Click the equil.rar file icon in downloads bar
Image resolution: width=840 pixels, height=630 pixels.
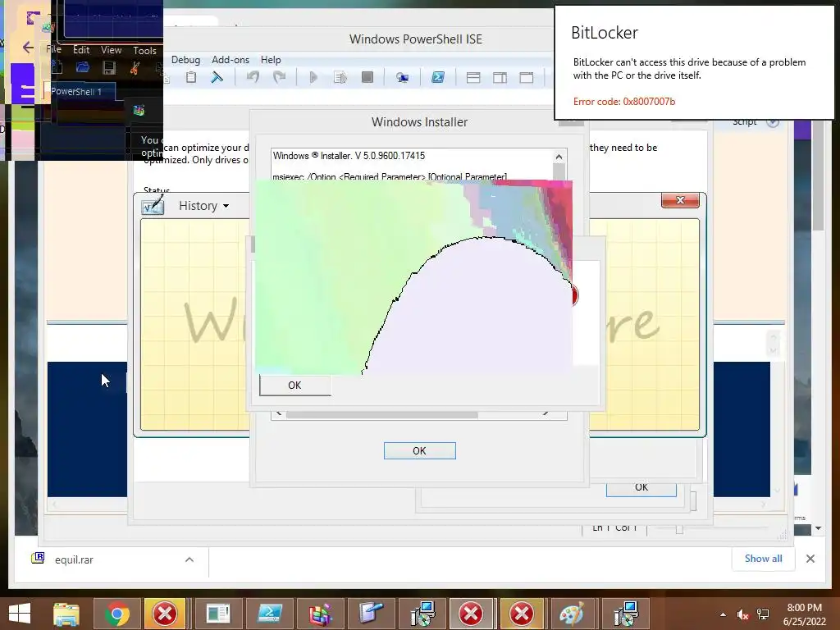[38, 558]
